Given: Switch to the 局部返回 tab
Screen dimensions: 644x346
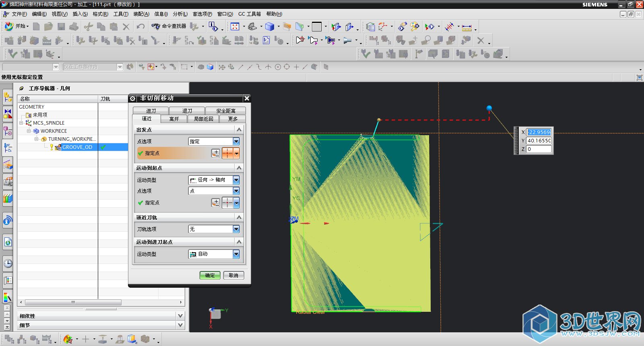Looking at the screenshot, I should [x=203, y=119].
